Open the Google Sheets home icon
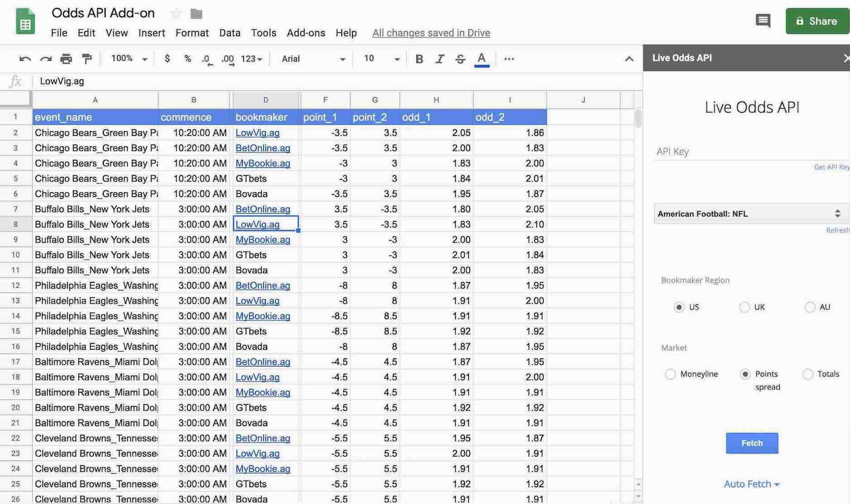This screenshot has width=850, height=504. tap(25, 21)
